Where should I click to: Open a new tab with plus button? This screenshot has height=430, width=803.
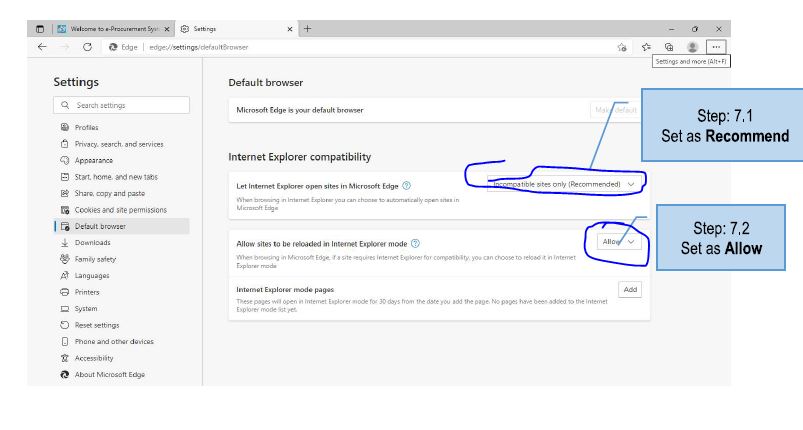click(x=308, y=29)
